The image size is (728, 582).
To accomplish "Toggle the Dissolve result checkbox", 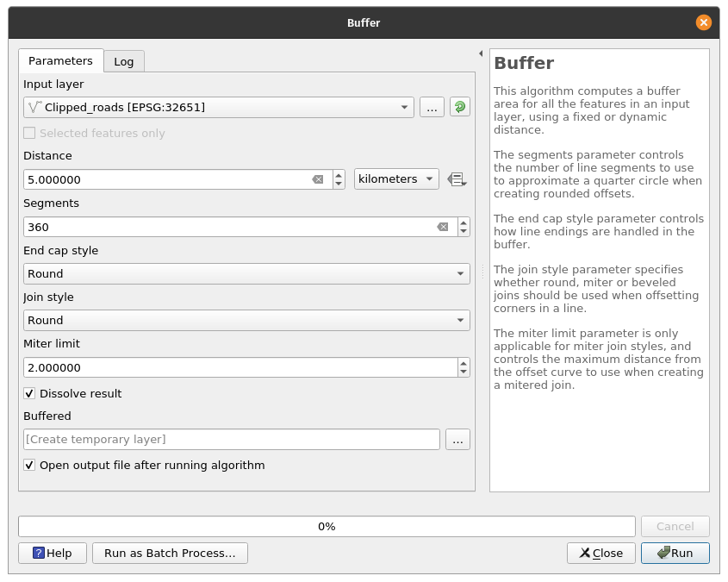I will 30,393.
